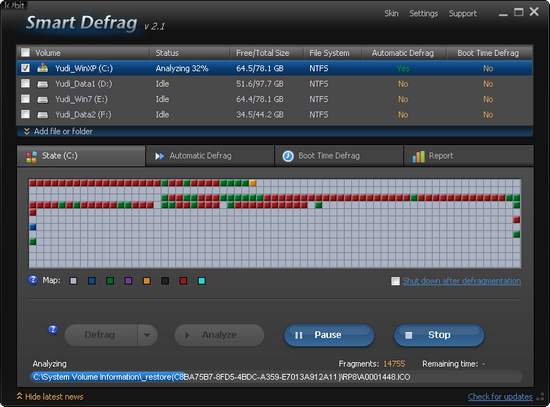Open the Defrag button dropdown arrow
550x407 pixels.
[x=147, y=335]
